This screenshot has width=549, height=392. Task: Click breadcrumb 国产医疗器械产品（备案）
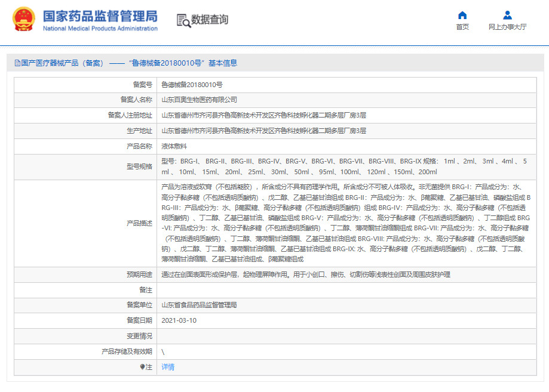pyautogui.click(x=63, y=62)
